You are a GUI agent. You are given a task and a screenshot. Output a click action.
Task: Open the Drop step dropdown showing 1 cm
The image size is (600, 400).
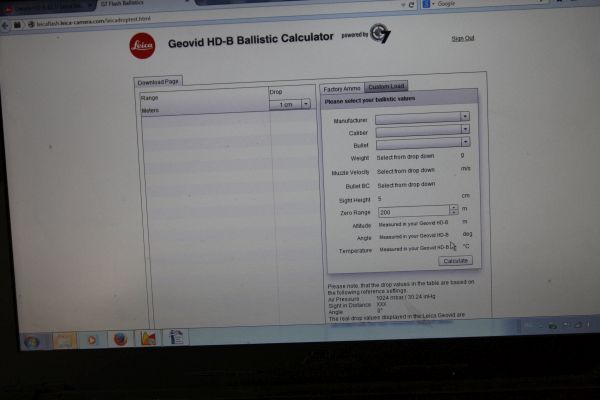click(x=290, y=104)
